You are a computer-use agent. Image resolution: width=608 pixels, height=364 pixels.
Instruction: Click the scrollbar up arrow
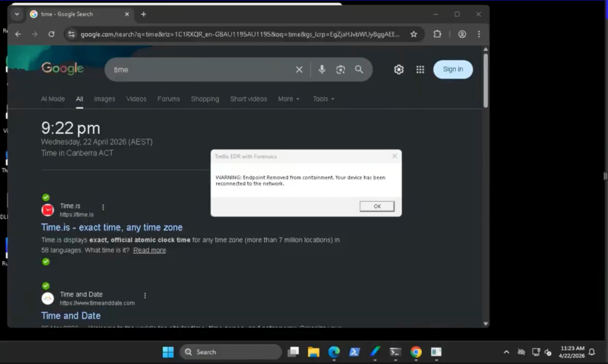pos(486,49)
